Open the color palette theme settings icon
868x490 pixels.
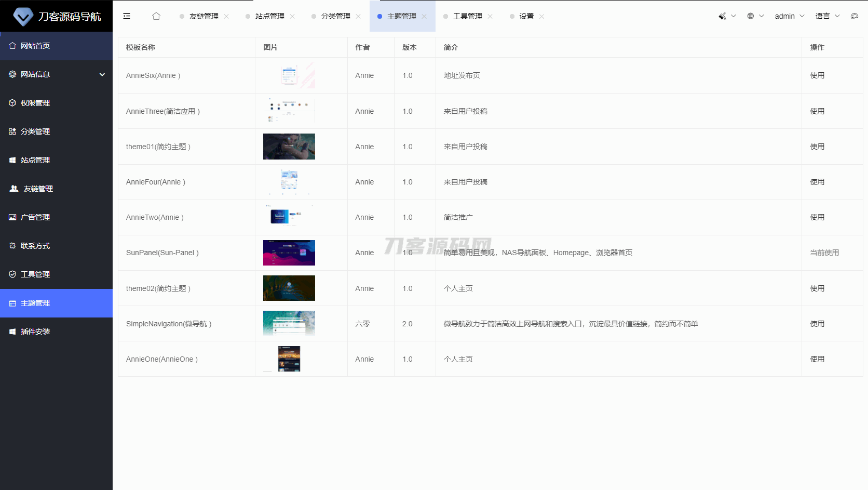(x=855, y=16)
